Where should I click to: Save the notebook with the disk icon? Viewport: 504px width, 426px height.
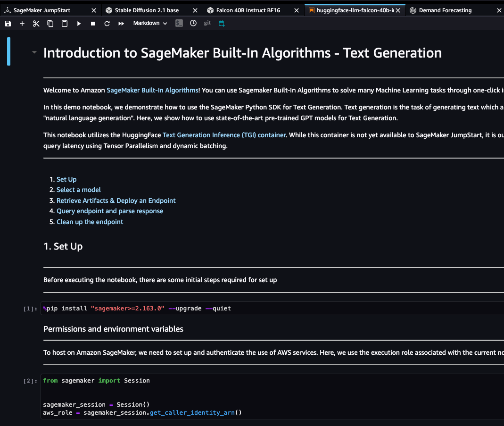[x=8, y=24]
